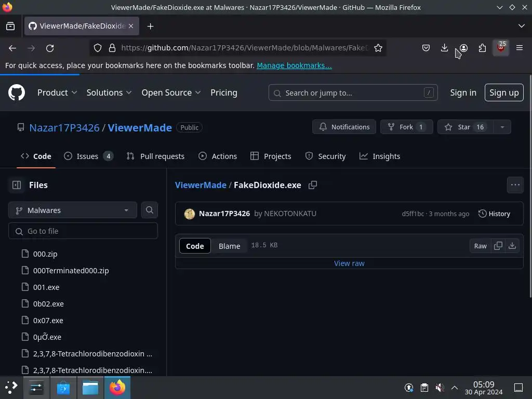The width and height of the screenshot is (532, 399).
Task: Open the Pull requests tab
Action: pos(155,156)
